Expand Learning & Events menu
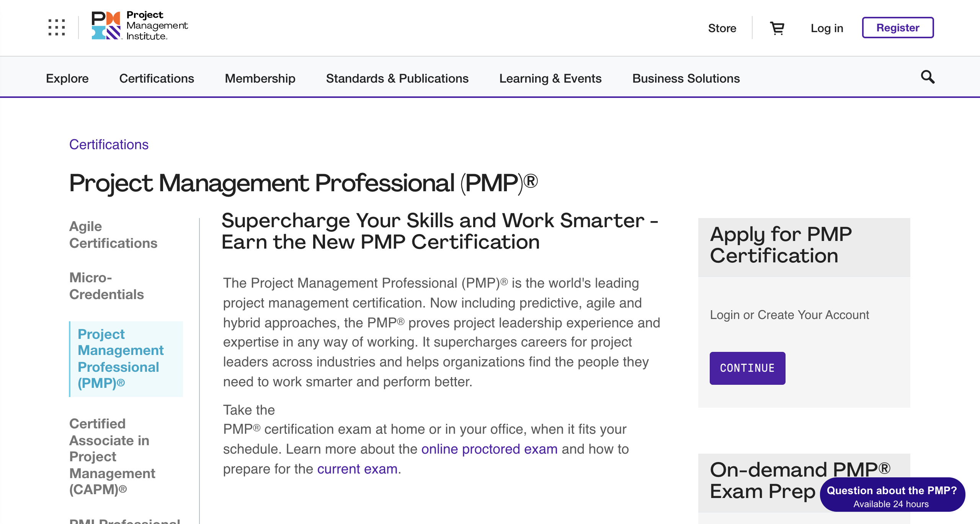This screenshot has height=524, width=980. tap(550, 78)
